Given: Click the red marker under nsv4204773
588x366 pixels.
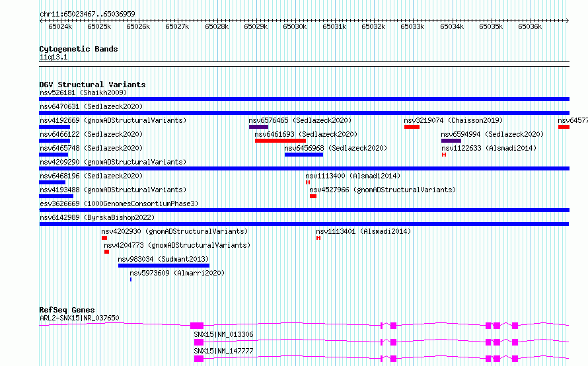Looking at the screenshot, I should (106, 252).
